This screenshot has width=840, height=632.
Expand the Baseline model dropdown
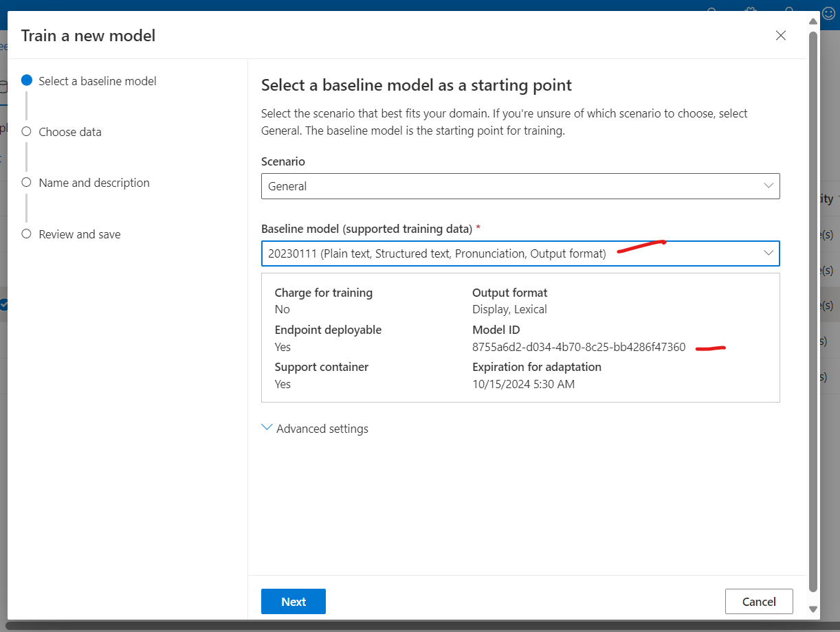click(x=520, y=253)
